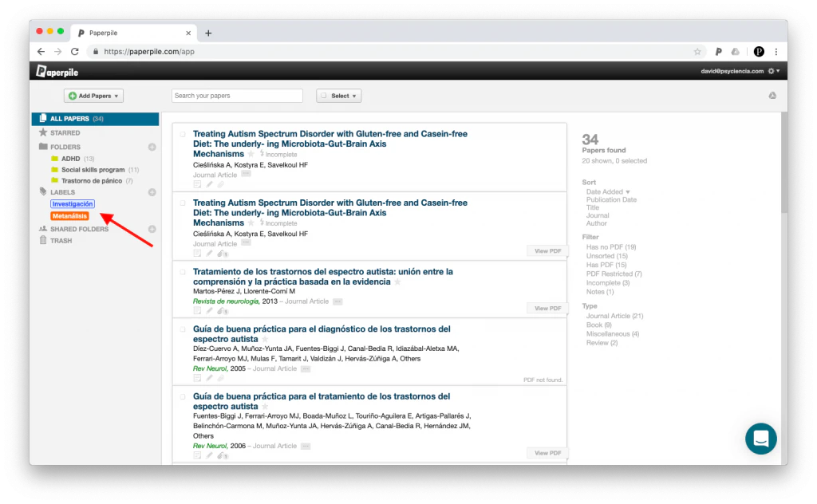The width and height of the screenshot is (817, 504).
Task: Select the orange Metanálisis label
Action: 69,216
